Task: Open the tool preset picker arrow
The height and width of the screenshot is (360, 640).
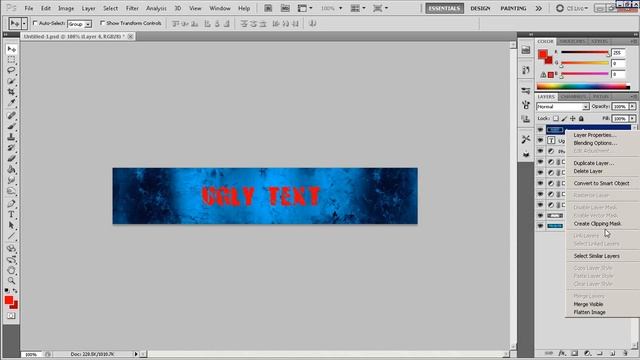Action: tap(24, 24)
